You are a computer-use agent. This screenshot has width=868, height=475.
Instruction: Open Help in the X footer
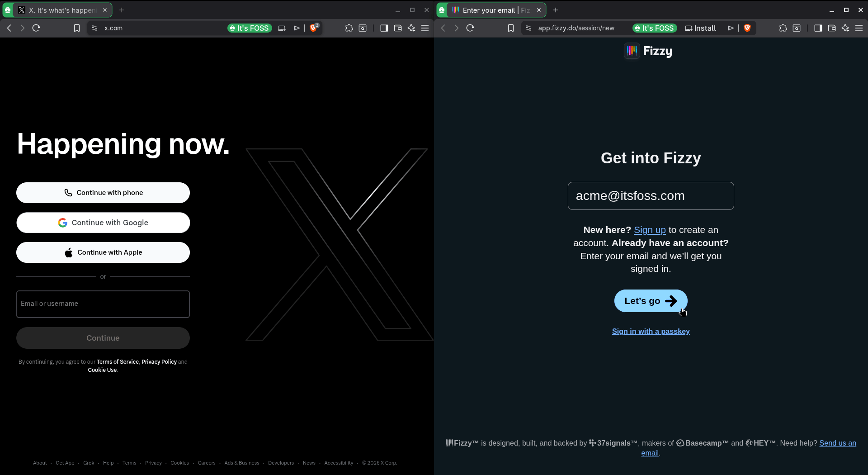[x=108, y=463]
